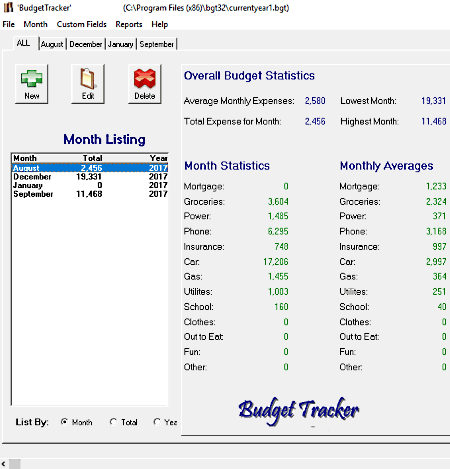Click Month Statistics School value 160
Image resolution: width=450 pixels, height=469 pixels.
(281, 307)
